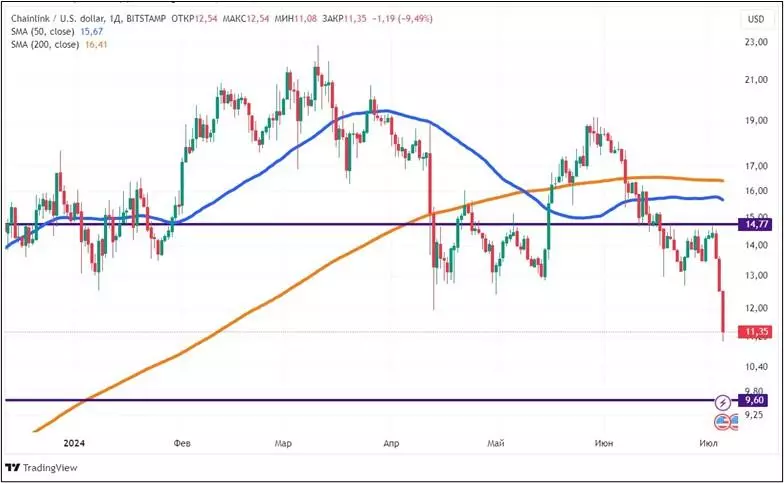Click the lightning bolt event icon
This screenshot has width=784, height=483.
(x=723, y=401)
